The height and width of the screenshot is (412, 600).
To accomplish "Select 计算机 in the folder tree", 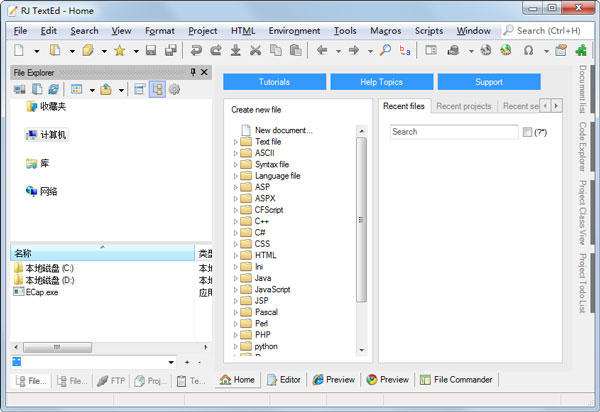I will [x=47, y=135].
